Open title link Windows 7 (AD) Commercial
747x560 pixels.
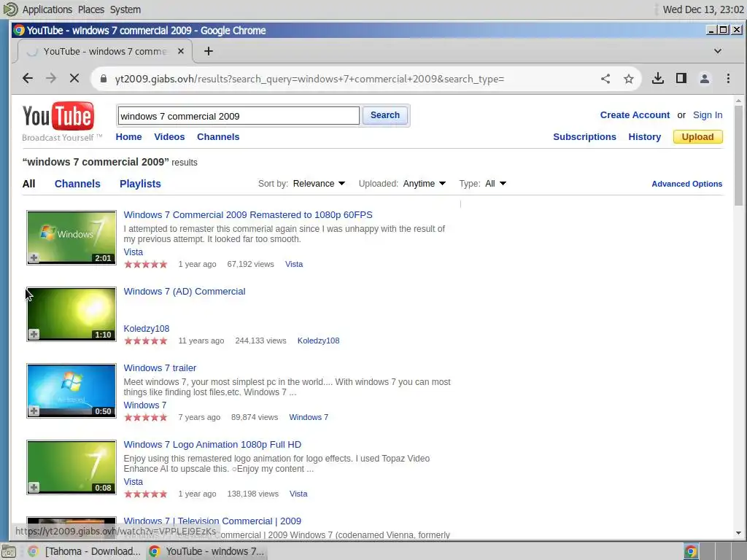tap(185, 292)
